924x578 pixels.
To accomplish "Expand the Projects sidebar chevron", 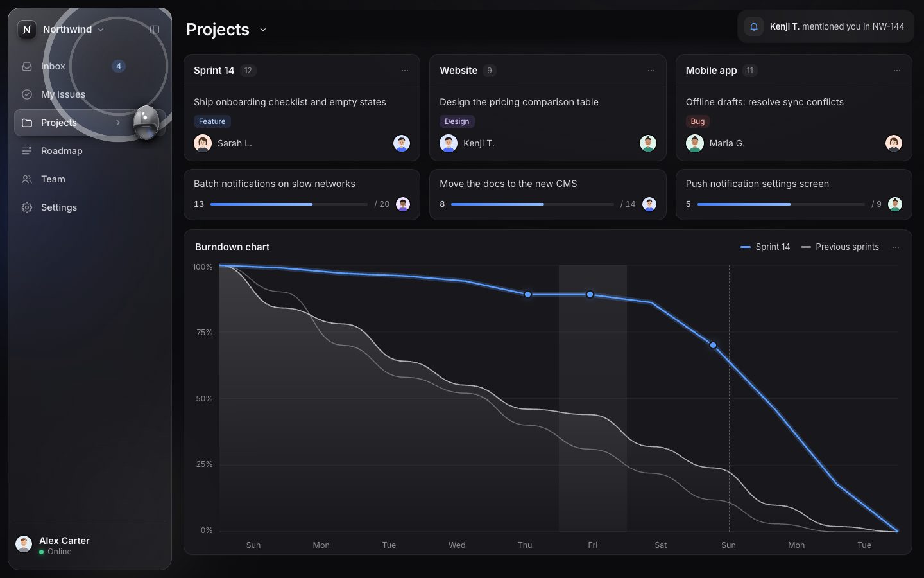I will click(118, 123).
